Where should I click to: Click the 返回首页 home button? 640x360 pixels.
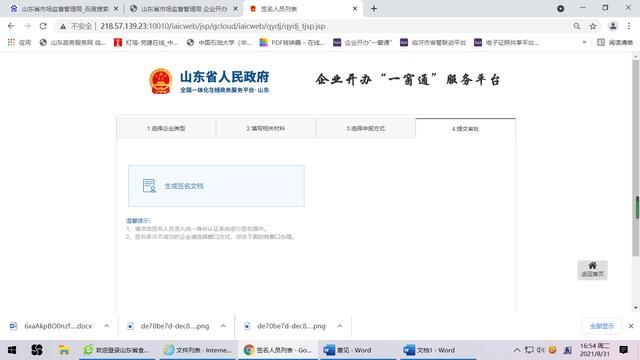[x=592, y=270]
